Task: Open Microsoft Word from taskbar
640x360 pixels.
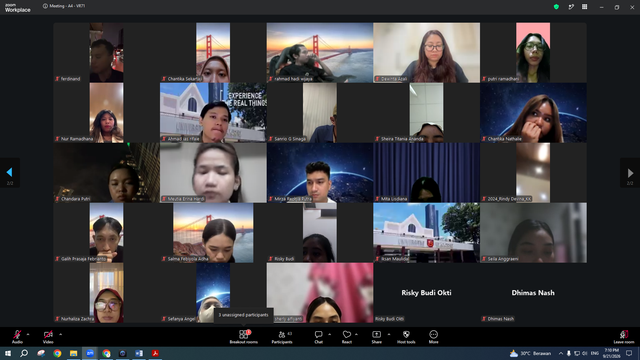Action: point(139,353)
